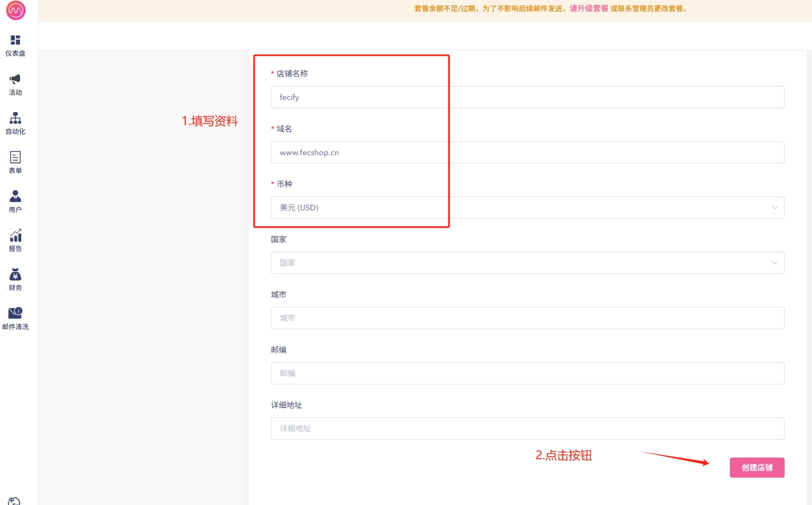Click the app logo in the sidebar
The height and width of the screenshot is (505, 812).
(16, 10)
